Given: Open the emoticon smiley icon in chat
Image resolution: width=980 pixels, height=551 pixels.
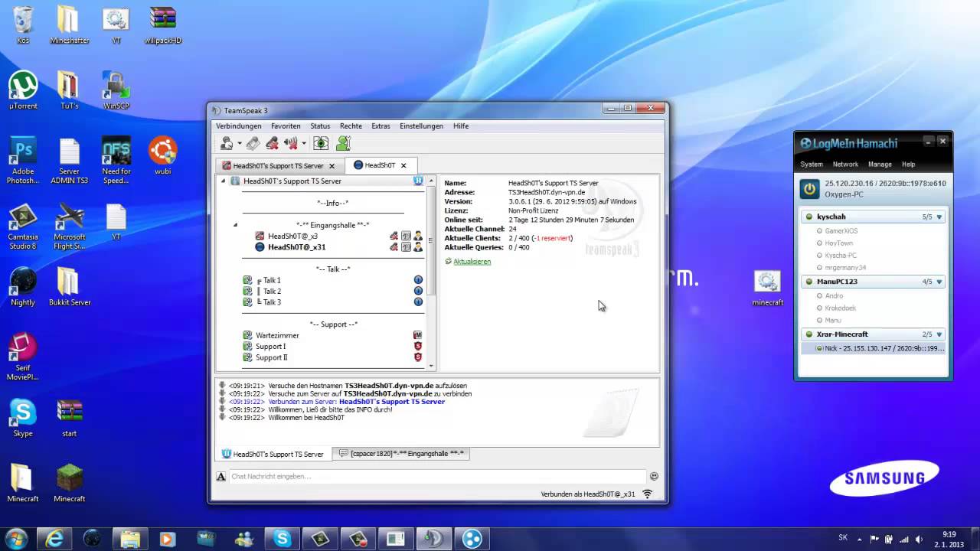Looking at the screenshot, I should pos(654,476).
